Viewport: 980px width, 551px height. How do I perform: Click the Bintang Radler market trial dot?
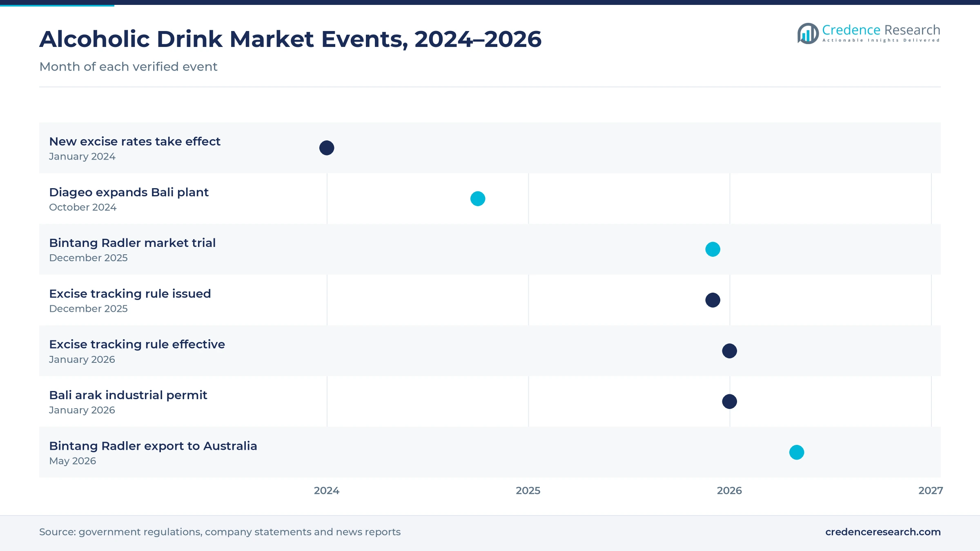click(713, 249)
